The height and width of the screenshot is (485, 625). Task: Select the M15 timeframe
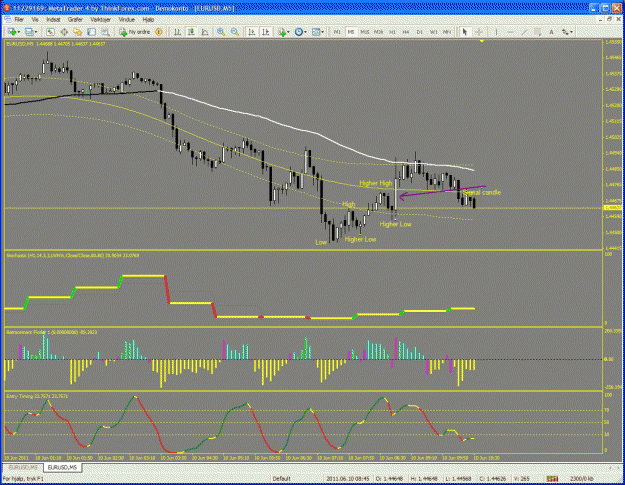click(365, 32)
